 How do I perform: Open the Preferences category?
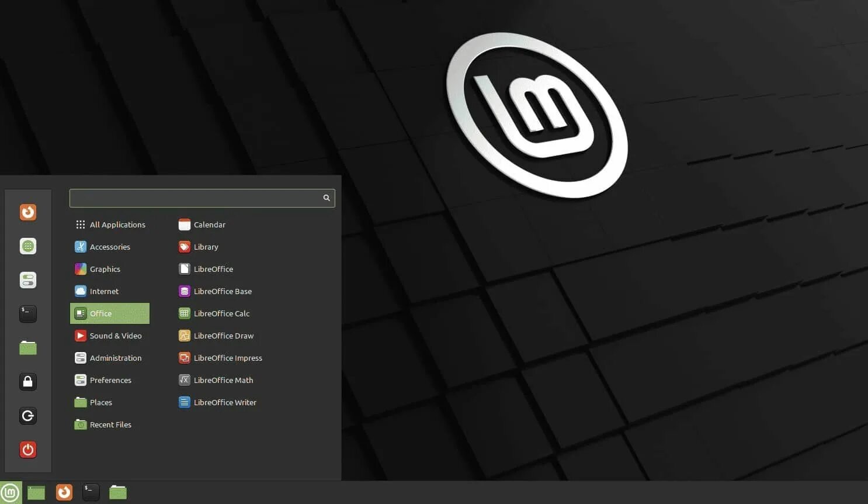(x=110, y=380)
